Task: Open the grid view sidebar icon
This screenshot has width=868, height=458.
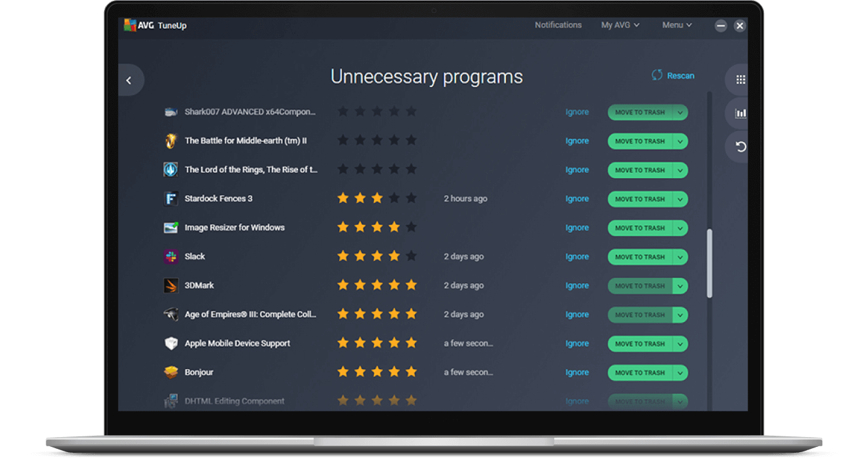Action: click(741, 80)
